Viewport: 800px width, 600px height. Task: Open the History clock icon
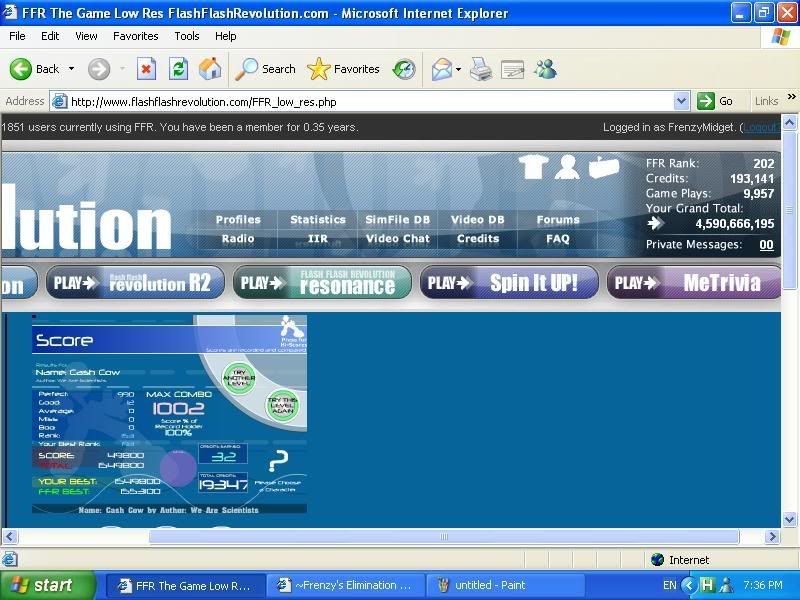[x=404, y=69]
